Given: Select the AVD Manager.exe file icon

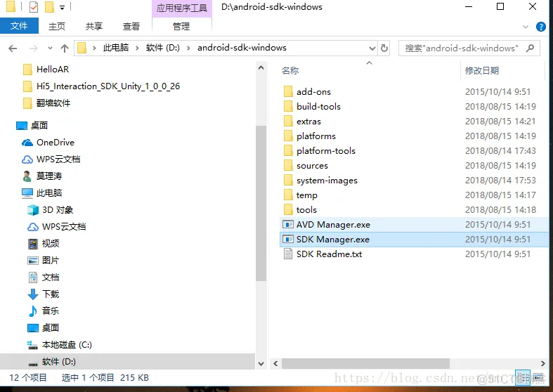Looking at the screenshot, I should 288,225.
